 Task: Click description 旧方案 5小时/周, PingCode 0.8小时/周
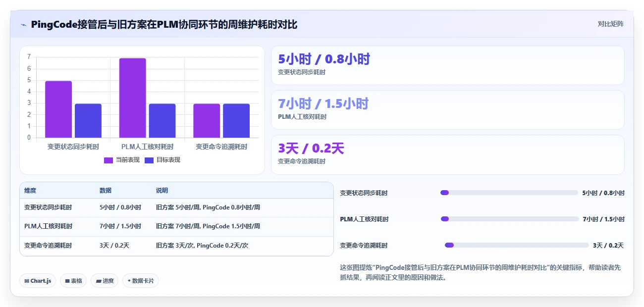[208, 207]
